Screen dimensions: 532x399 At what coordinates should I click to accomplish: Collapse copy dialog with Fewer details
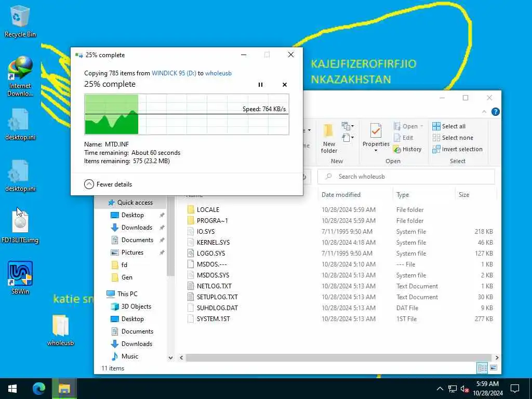pyautogui.click(x=108, y=184)
